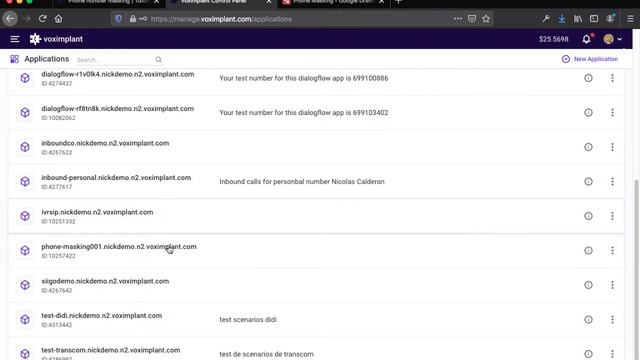Open info for ivrsip application
Screen dimensions: 640x360
(x=588, y=216)
